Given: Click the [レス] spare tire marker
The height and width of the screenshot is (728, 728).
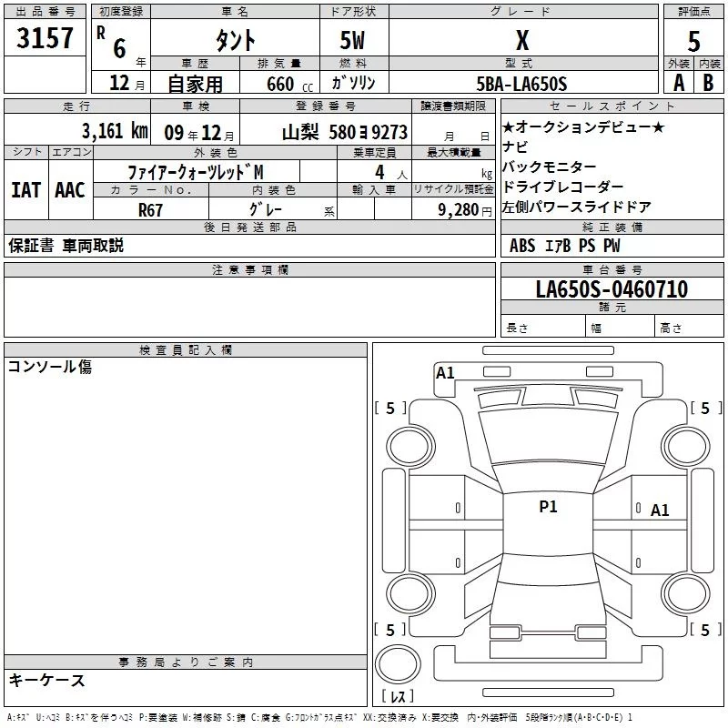Looking at the screenshot, I should tap(397, 696).
